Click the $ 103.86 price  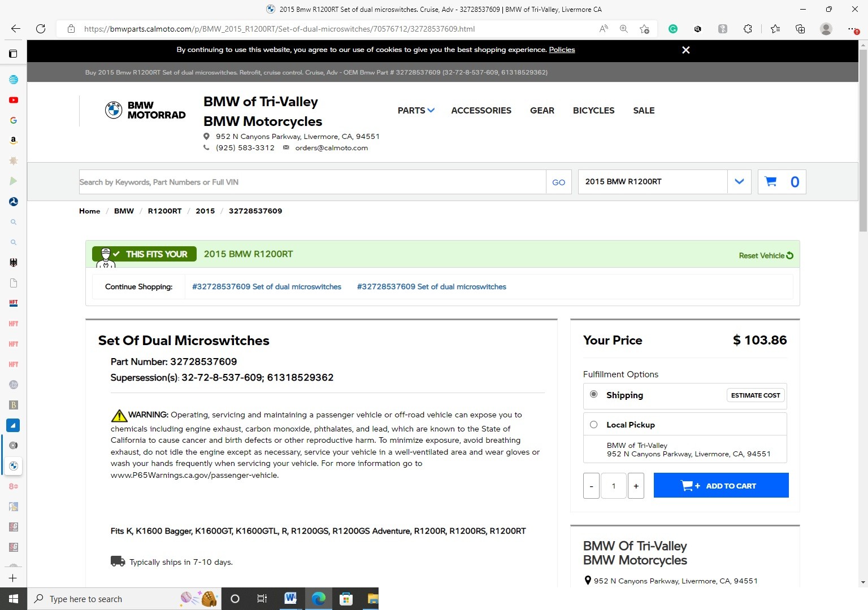[759, 340]
